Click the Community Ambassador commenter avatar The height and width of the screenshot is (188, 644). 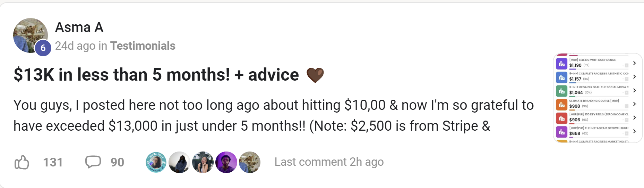pos(156,162)
